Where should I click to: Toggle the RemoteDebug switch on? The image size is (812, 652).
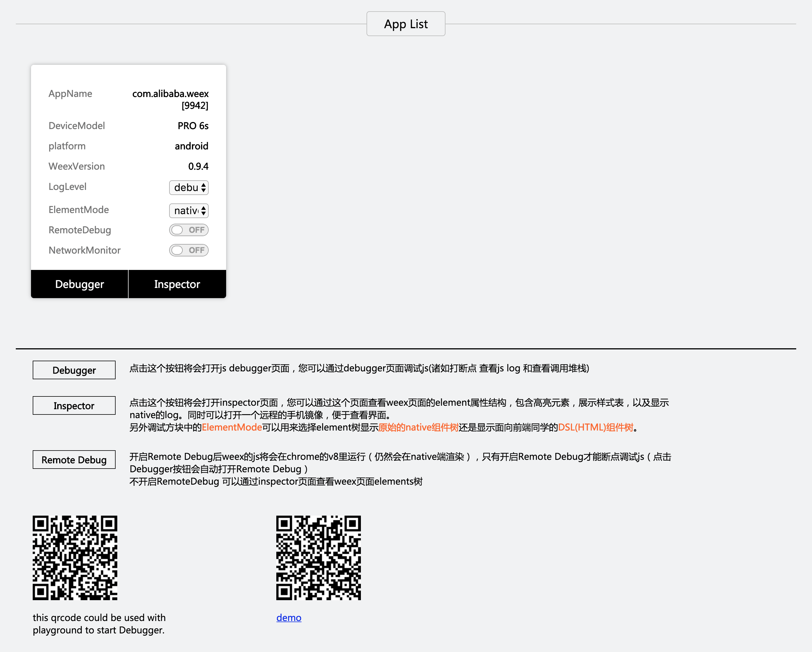(x=189, y=230)
